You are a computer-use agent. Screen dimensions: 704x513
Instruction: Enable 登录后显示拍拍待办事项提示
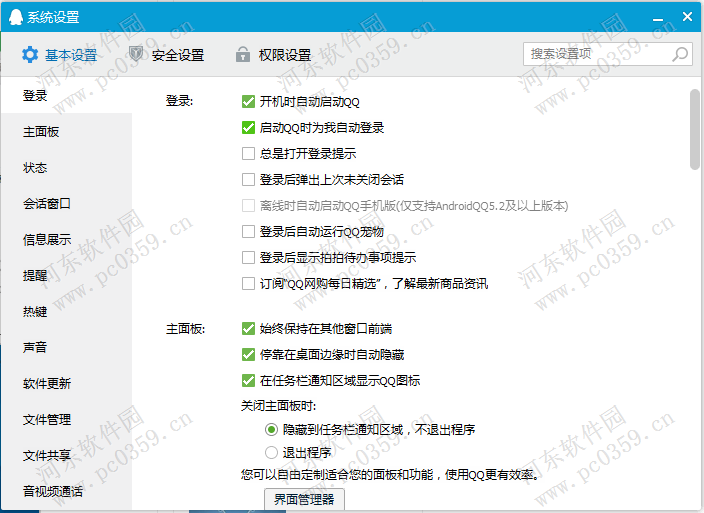point(248,258)
